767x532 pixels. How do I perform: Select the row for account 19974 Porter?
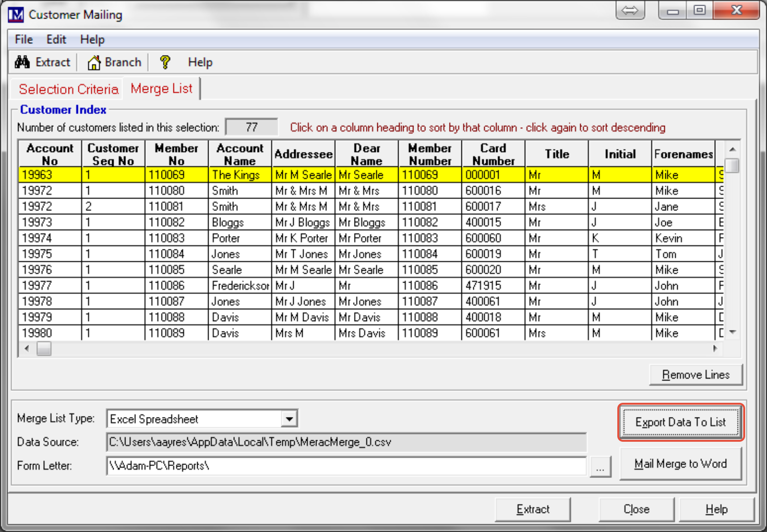coord(226,238)
